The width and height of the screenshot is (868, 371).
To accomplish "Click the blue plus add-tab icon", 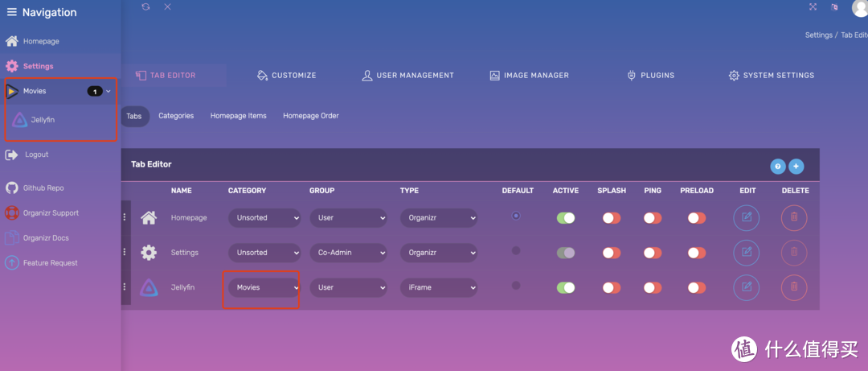I will (x=796, y=167).
